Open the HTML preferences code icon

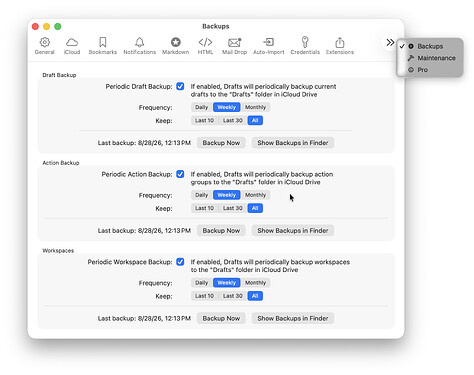pos(205,42)
